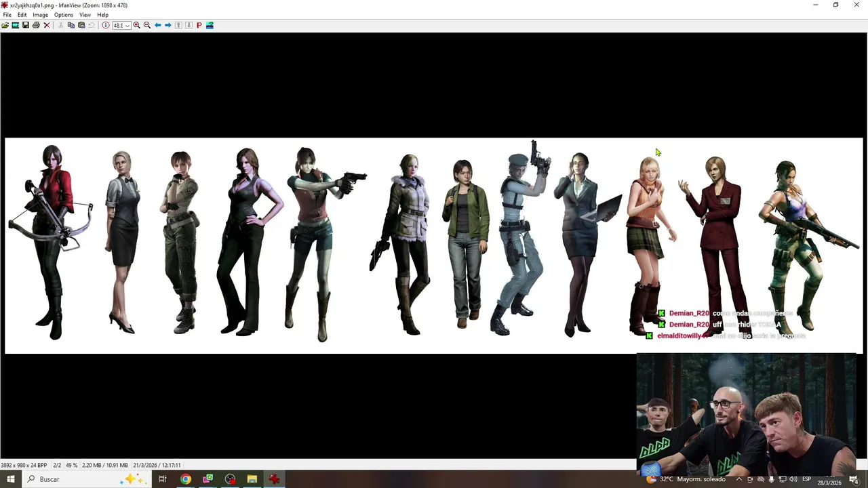Click the red X Delete file icon
Screen dimensions: 868x488
pos(47,25)
